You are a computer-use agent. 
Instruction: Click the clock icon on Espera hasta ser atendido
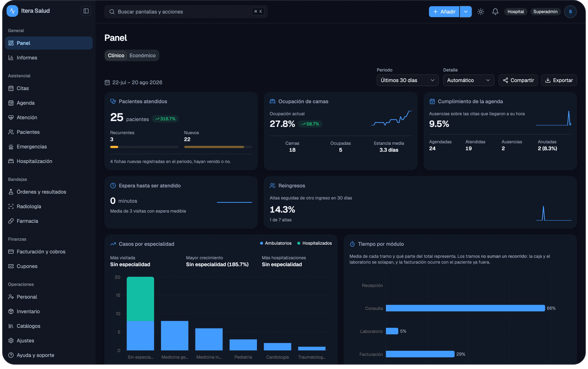[x=113, y=186]
